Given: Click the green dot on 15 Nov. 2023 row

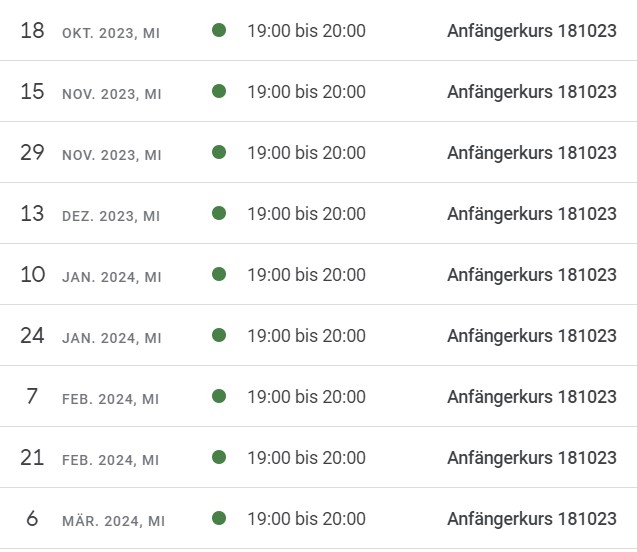Looking at the screenshot, I should [x=219, y=91].
